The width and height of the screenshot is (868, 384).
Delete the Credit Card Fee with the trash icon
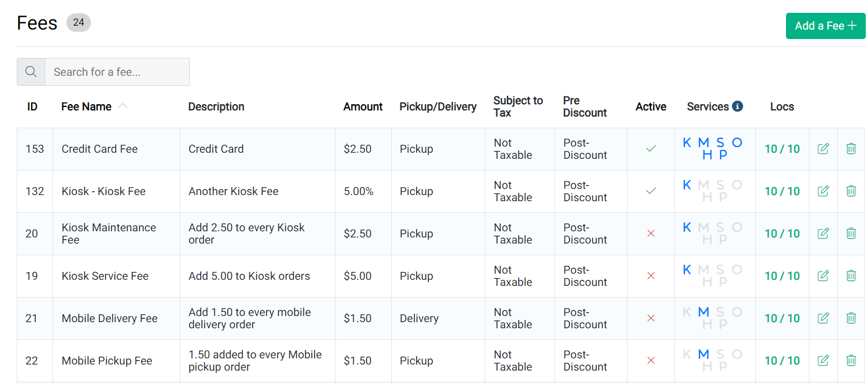coord(851,149)
